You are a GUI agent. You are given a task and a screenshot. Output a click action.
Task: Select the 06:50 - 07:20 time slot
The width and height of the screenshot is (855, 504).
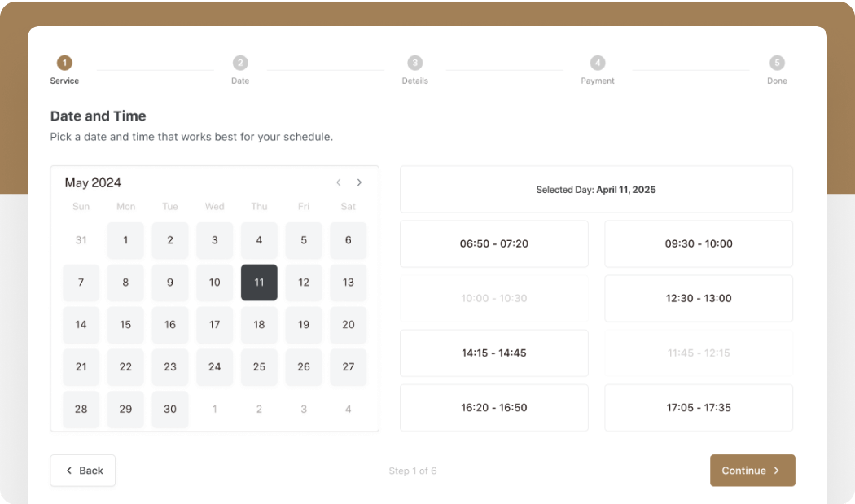tap(493, 243)
